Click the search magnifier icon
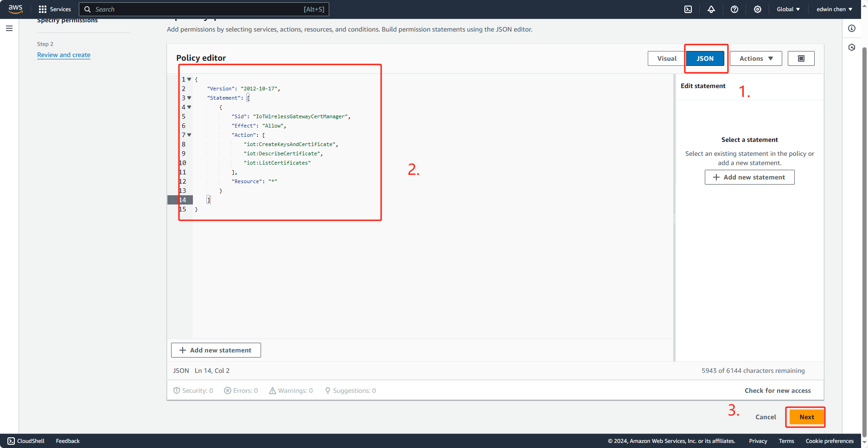 coord(87,9)
